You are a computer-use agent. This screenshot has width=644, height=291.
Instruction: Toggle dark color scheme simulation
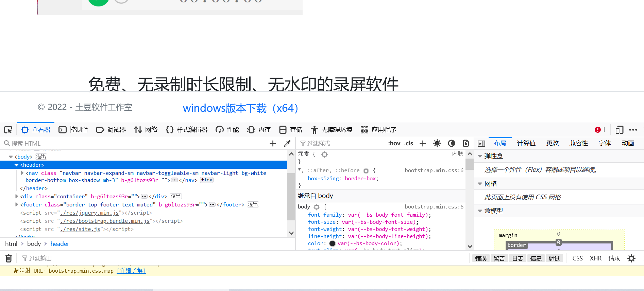(x=452, y=143)
